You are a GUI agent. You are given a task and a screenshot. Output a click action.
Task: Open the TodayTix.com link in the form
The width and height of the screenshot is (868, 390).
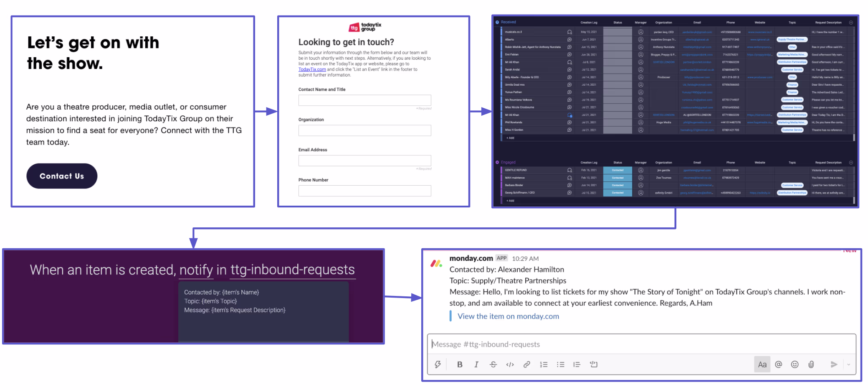(312, 69)
